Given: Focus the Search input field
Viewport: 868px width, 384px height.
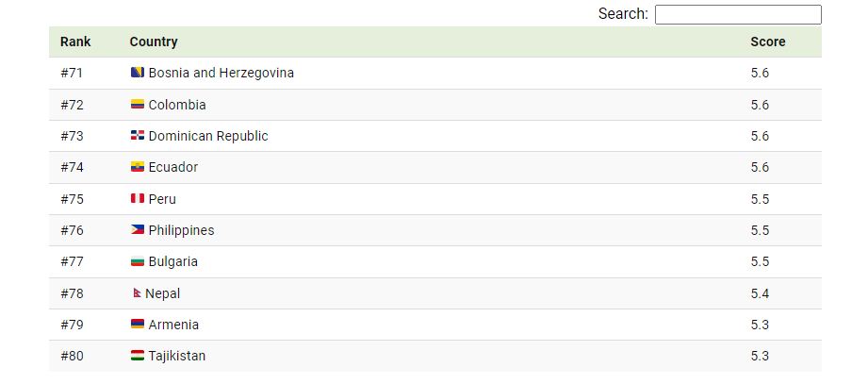Looking at the screenshot, I should [x=738, y=14].
